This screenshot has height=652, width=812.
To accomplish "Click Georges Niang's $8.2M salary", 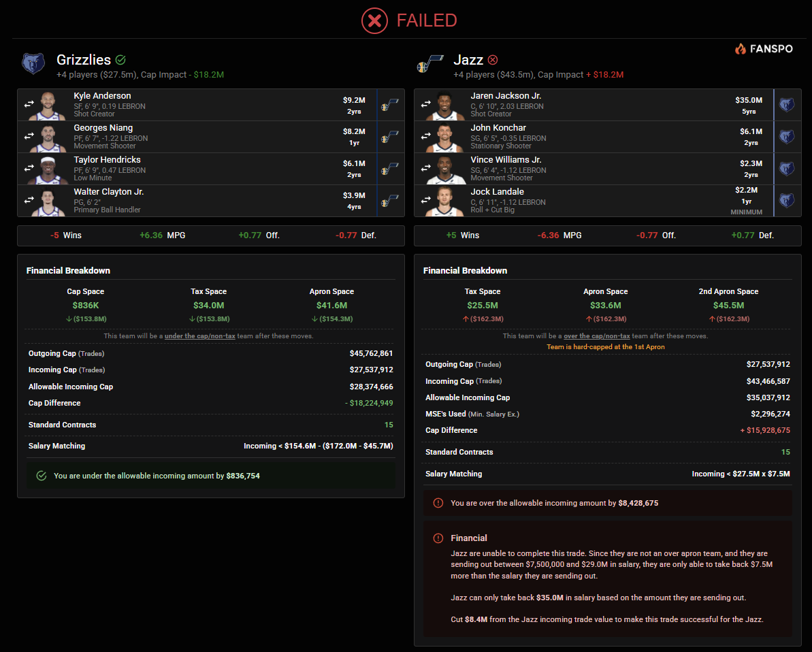I will point(354,131).
